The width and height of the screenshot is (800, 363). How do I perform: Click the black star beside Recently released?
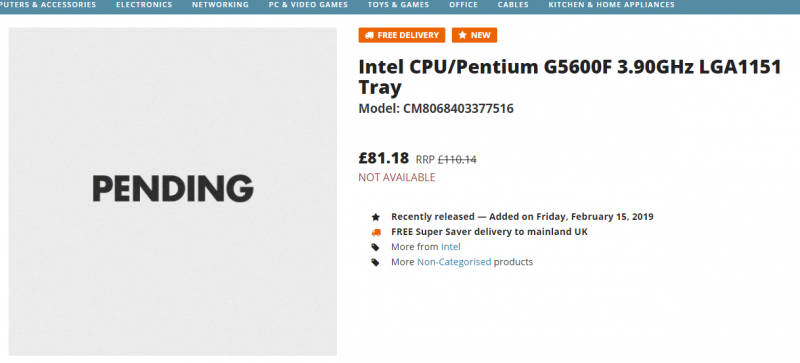pos(376,217)
